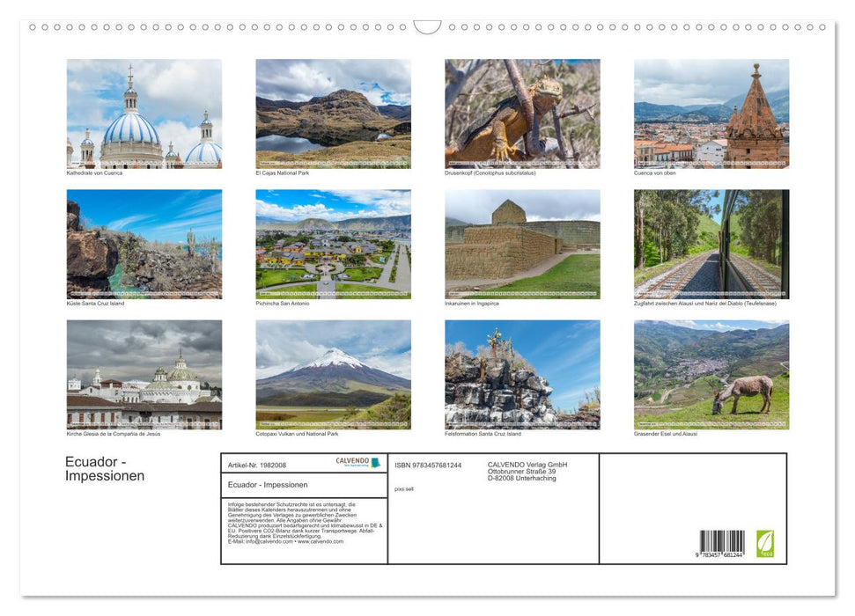The height and width of the screenshot is (616, 855).
Task: Select the Inkaruinen in Ingapirca photo
Action: pos(522,243)
